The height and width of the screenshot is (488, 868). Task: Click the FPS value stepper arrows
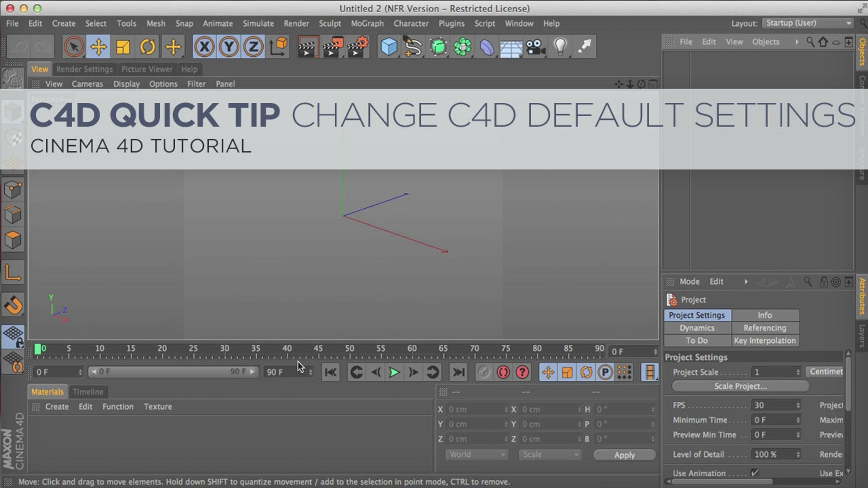click(798, 405)
